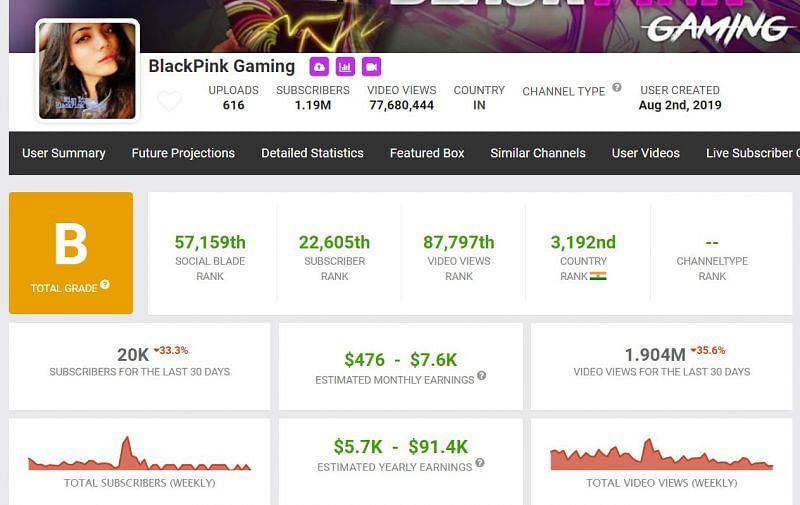Click the Total Subscribers weekly chart

tap(139, 453)
